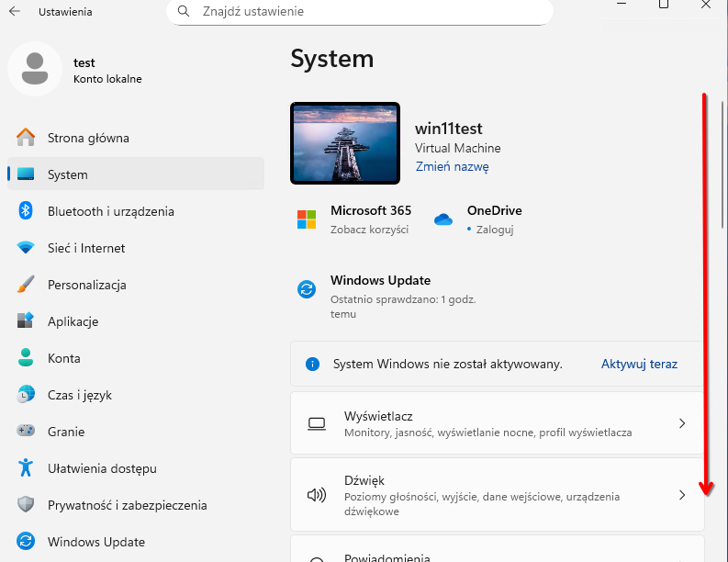Go to Personalizacja settings
Viewport: 728px width, 562px height.
[x=136, y=285]
